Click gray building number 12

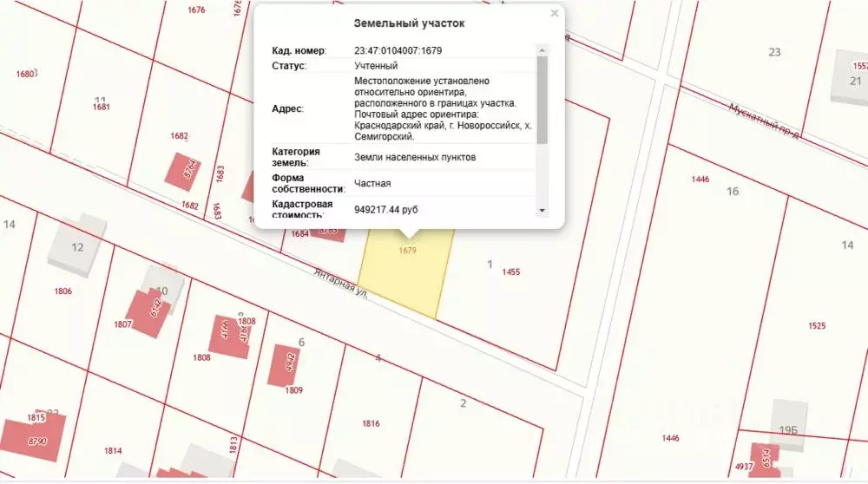[77, 247]
